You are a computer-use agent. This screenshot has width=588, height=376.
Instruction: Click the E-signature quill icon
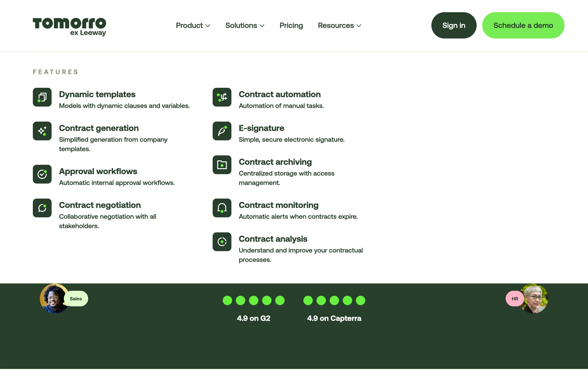point(222,131)
